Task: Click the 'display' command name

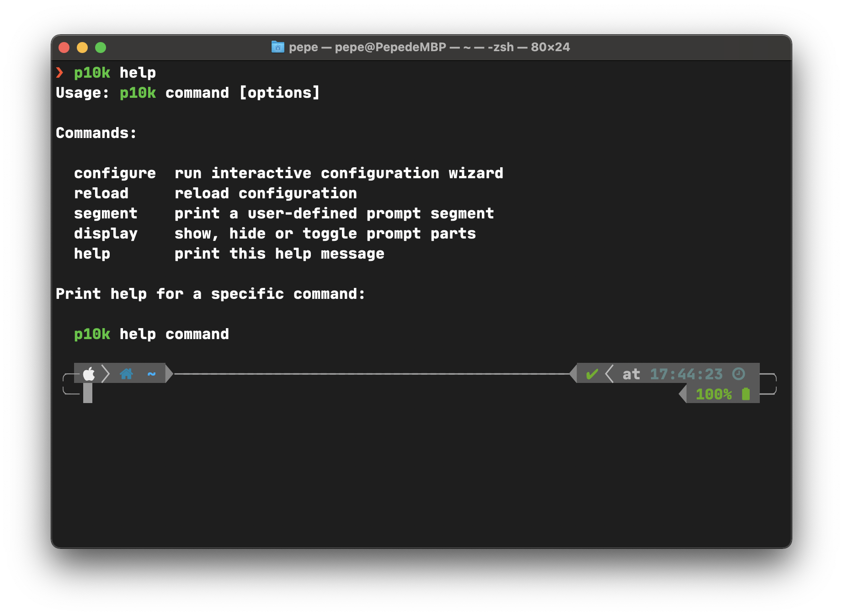Action: 106,234
